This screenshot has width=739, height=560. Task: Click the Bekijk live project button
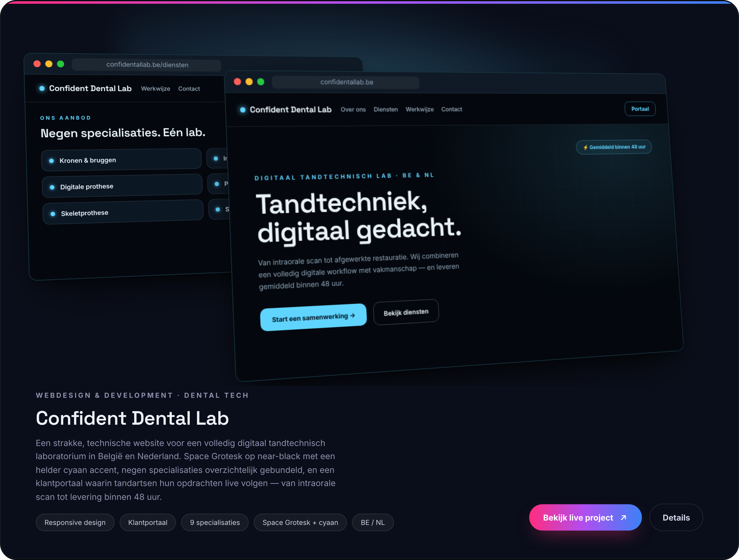coord(585,517)
